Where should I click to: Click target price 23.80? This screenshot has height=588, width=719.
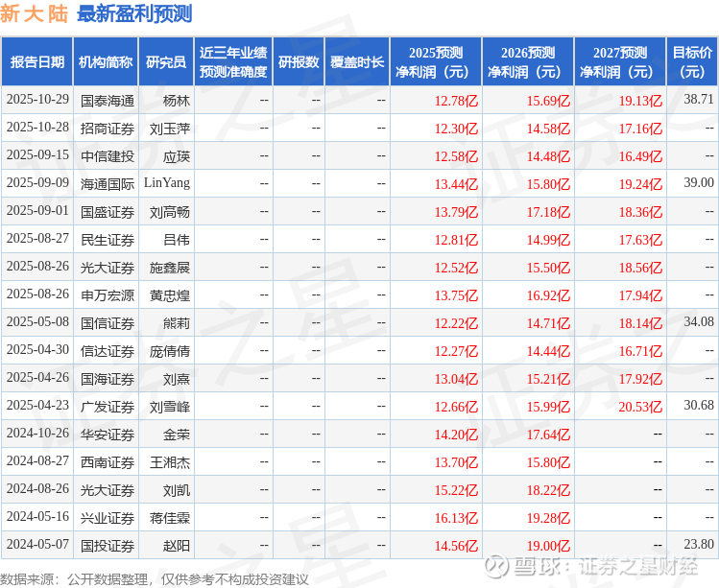pos(699,545)
